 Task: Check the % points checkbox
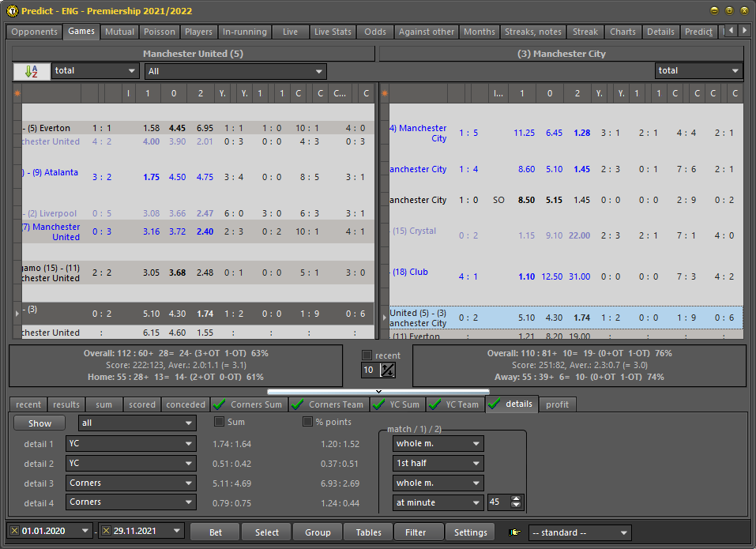click(308, 422)
